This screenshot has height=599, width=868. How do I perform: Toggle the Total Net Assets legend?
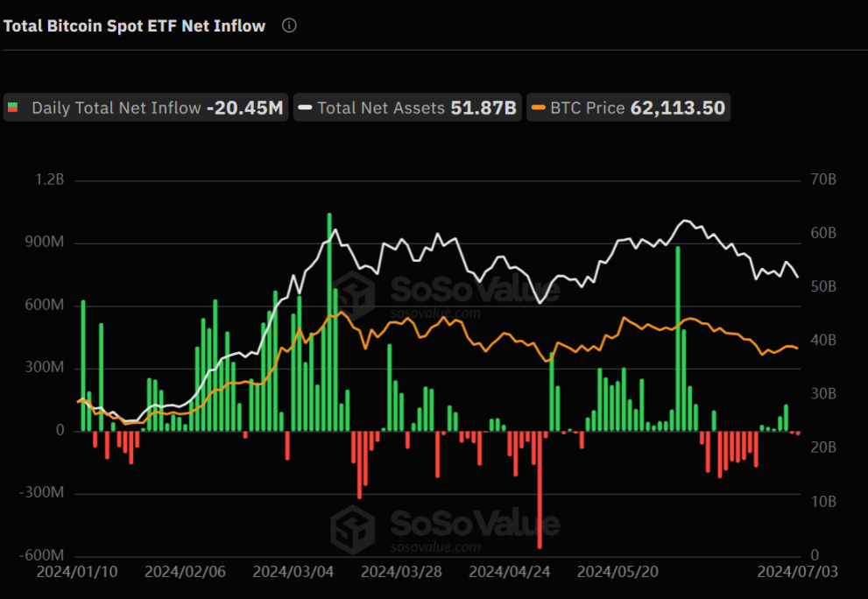click(407, 108)
